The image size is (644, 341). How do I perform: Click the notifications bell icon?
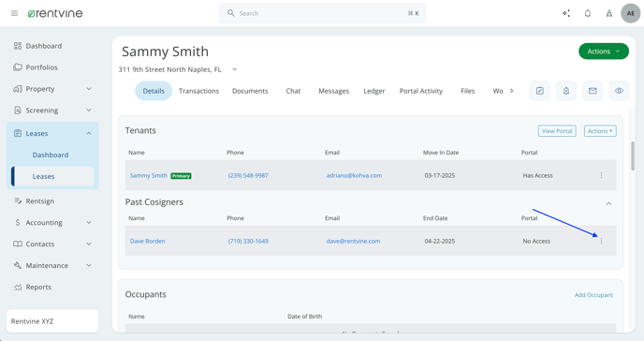pyautogui.click(x=588, y=13)
